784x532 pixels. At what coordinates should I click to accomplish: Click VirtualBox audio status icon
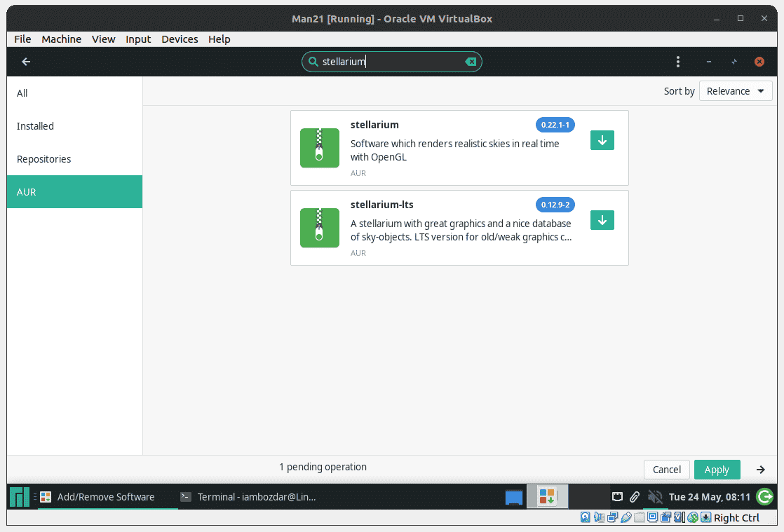tap(599, 517)
